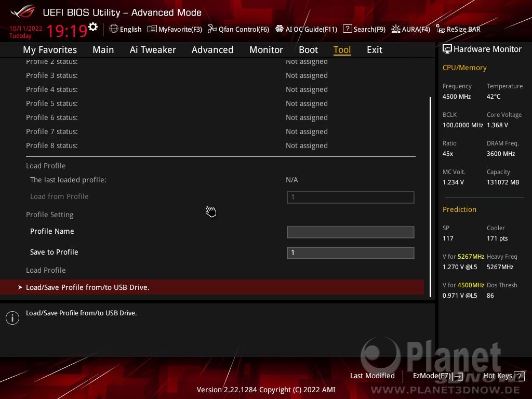Click AI OC Guide(F11) label
Image resolution: width=532 pixels, height=399 pixels.
point(311,30)
